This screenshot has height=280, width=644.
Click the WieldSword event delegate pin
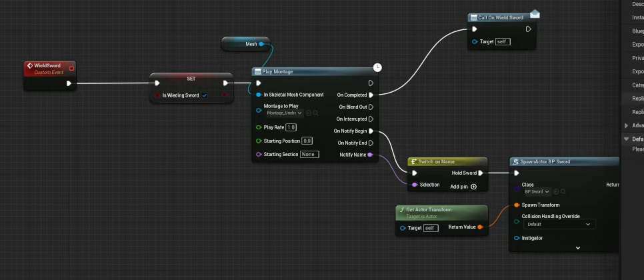pyautogui.click(x=71, y=67)
